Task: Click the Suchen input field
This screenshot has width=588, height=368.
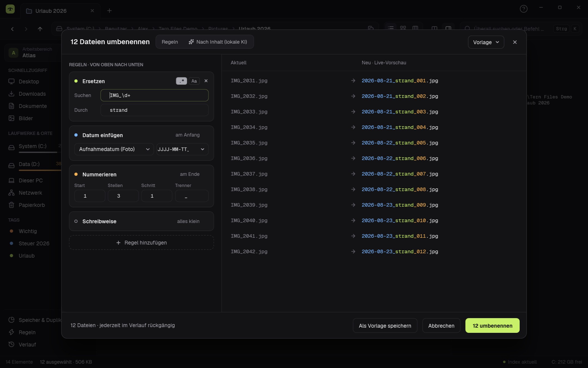Action: pyautogui.click(x=154, y=95)
